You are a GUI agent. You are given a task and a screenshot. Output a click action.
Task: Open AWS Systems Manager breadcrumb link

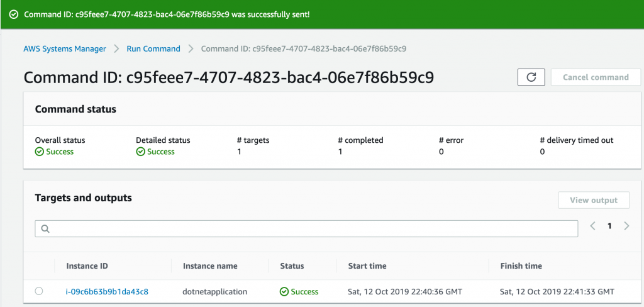(65, 49)
